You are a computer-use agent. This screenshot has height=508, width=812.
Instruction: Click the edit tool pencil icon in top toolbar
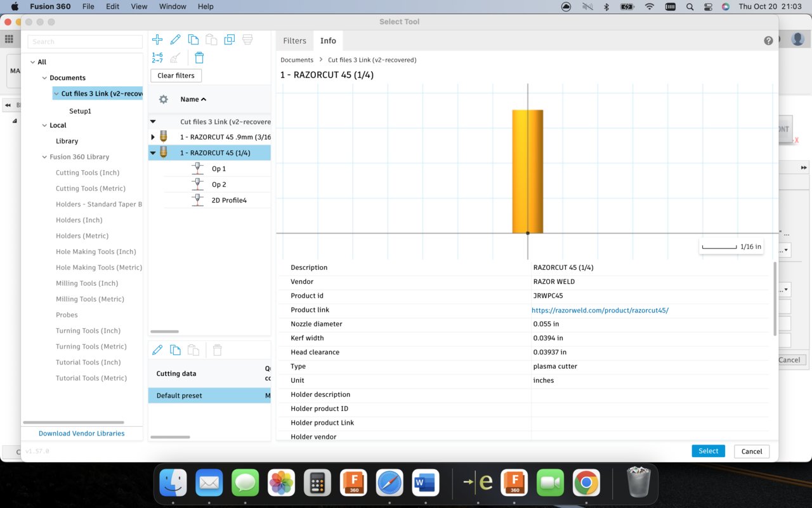pyautogui.click(x=176, y=40)
